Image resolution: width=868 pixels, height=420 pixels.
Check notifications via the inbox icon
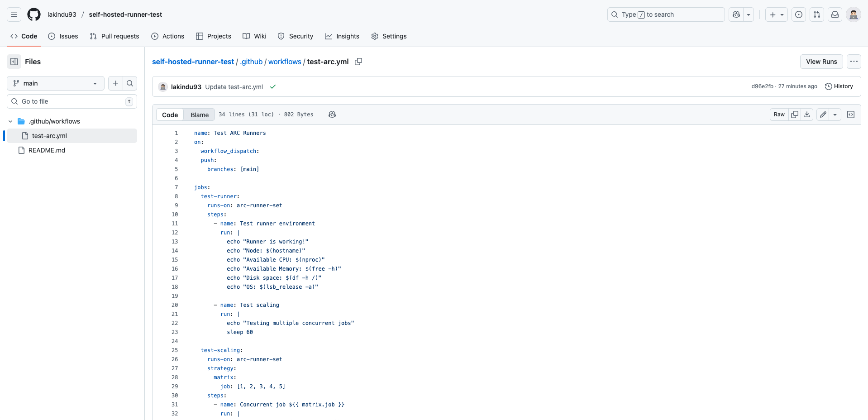835,14
